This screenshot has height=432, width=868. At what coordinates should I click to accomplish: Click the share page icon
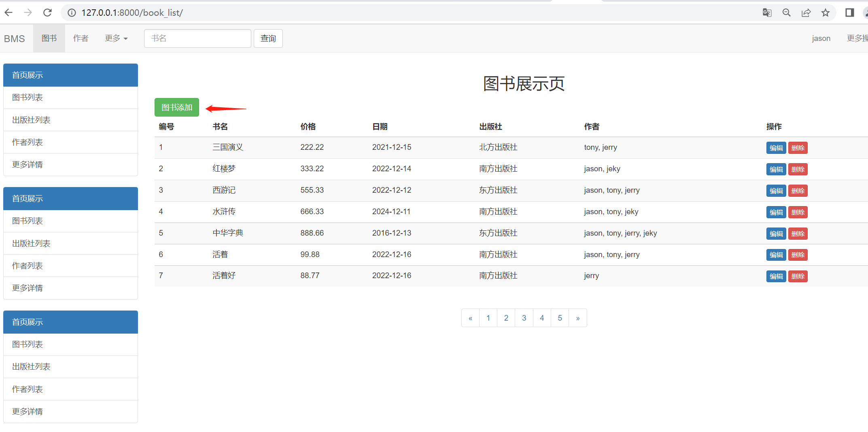tap(806, 13)
